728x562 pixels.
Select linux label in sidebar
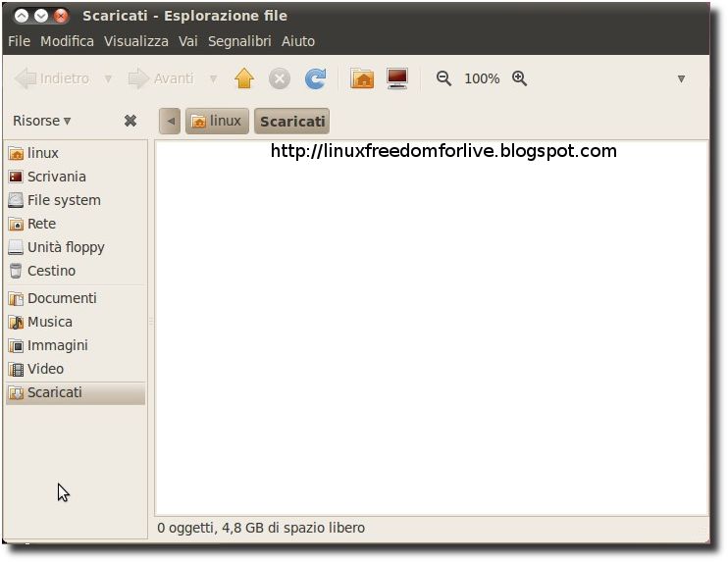pos(43,153)
